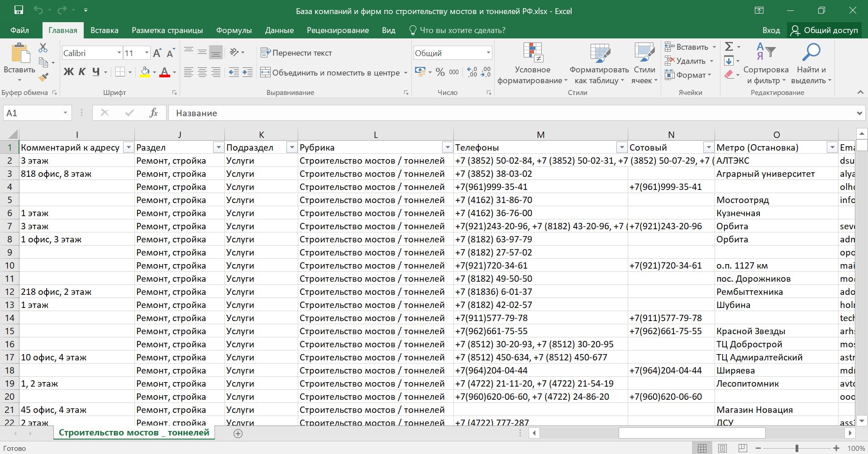Screen dimensions: 868x454
Task: Toggle bold formatting (Ж)
Action: pyautogui.click(x=68, y=72)
